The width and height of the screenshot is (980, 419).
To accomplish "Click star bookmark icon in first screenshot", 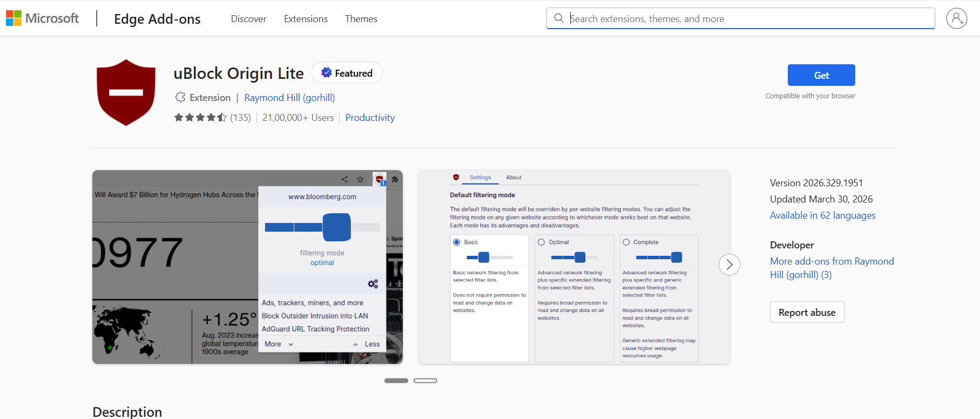I will click(x=360, y=179).
